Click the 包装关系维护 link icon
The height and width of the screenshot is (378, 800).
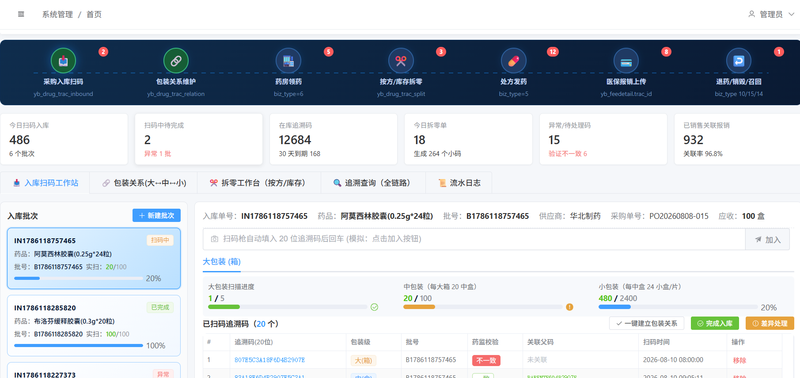(x=176, y=61)
